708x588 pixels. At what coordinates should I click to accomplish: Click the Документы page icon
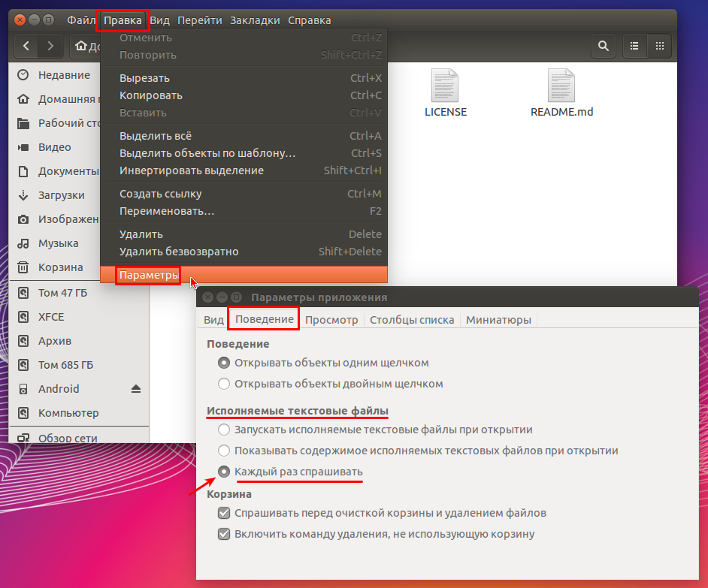(23, 171)
